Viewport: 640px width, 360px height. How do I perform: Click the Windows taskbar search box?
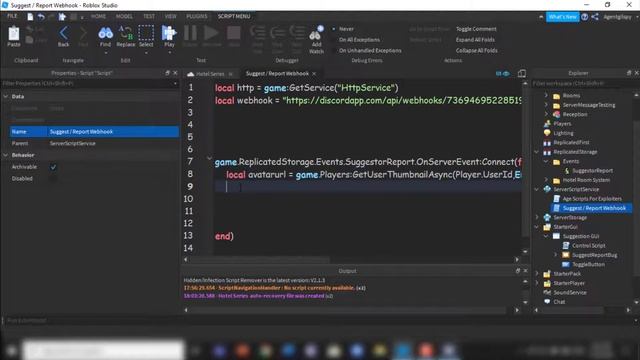point(103,350)
